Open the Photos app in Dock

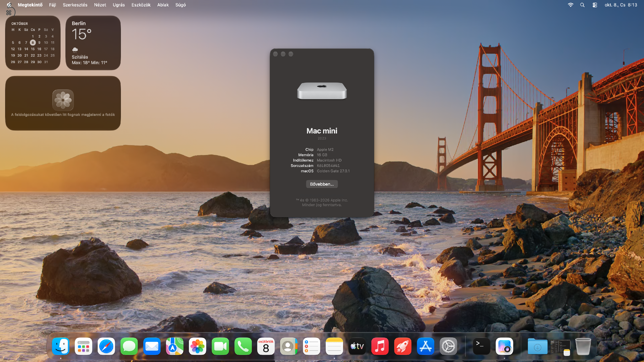[x=197, y=346]
